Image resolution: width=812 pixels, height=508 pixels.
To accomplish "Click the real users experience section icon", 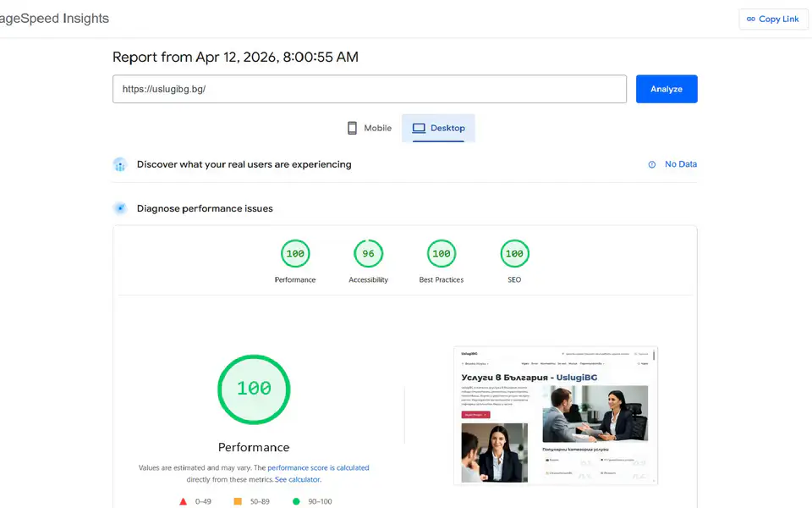I will tap(120, 164).
